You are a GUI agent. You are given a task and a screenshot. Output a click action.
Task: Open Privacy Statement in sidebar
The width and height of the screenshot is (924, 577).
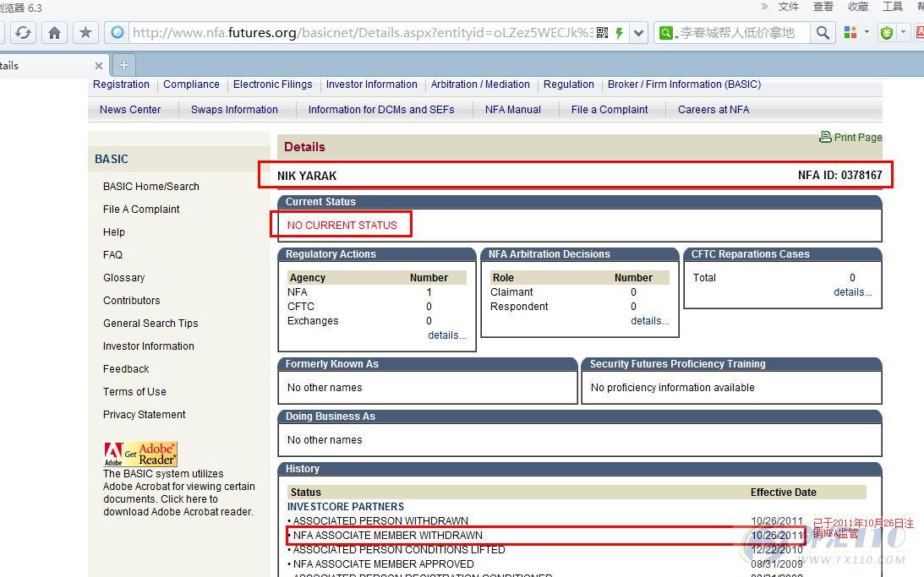145,415
